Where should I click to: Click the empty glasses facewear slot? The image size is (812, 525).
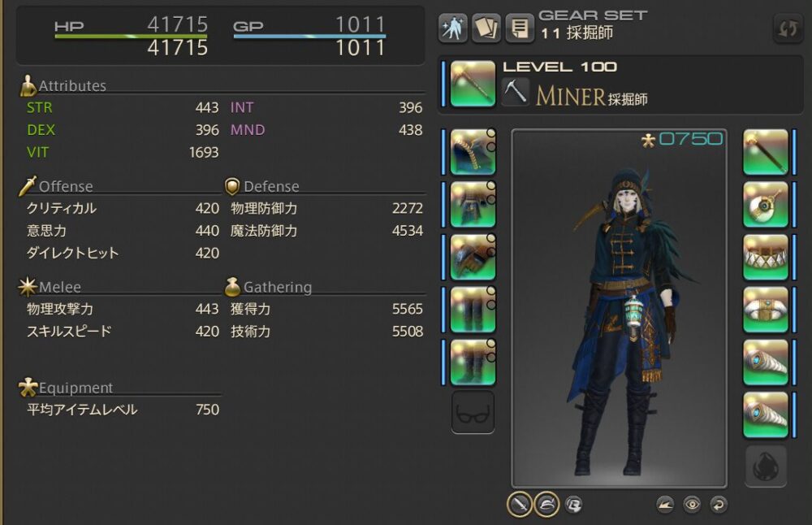(x=473, y=413)
